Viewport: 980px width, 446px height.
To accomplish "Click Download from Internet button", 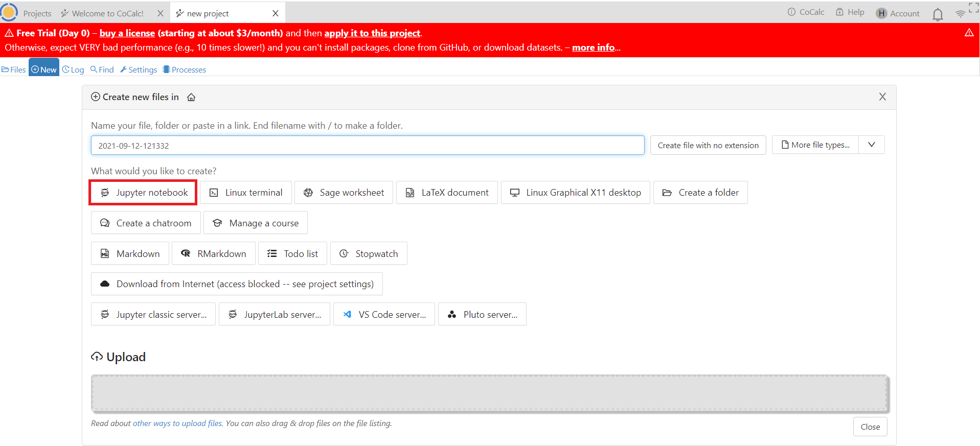I will click(x=237, y=284).
